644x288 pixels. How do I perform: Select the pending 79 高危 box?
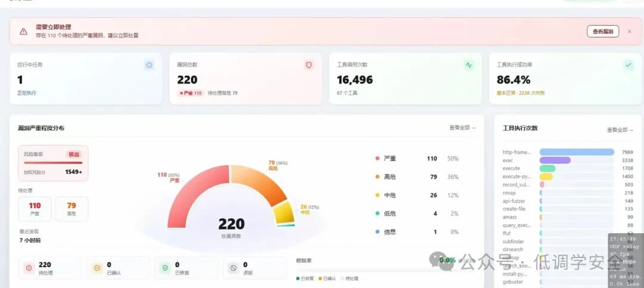pos(72,209)
